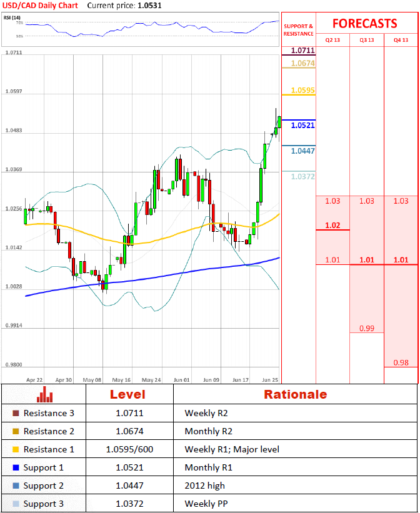Select the Q3 13 forecast column header
This screenshot has height=513, width=420.
[367, 40]
